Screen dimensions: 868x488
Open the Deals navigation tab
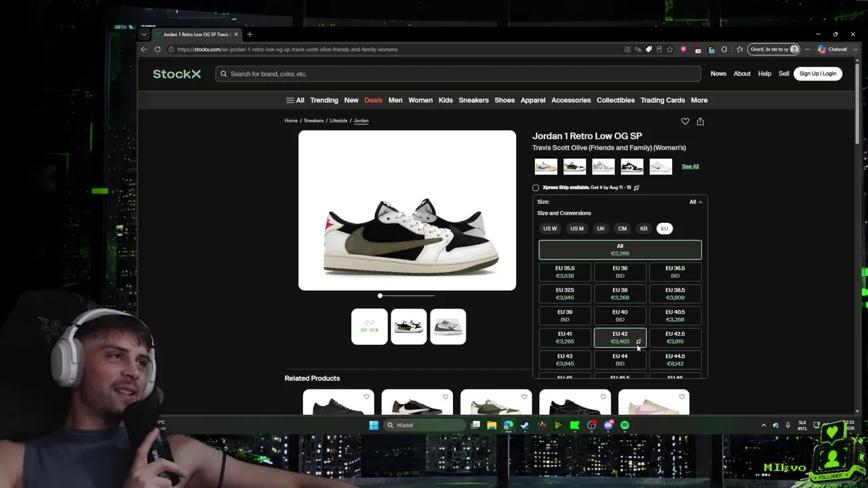(x=373, y=100)
